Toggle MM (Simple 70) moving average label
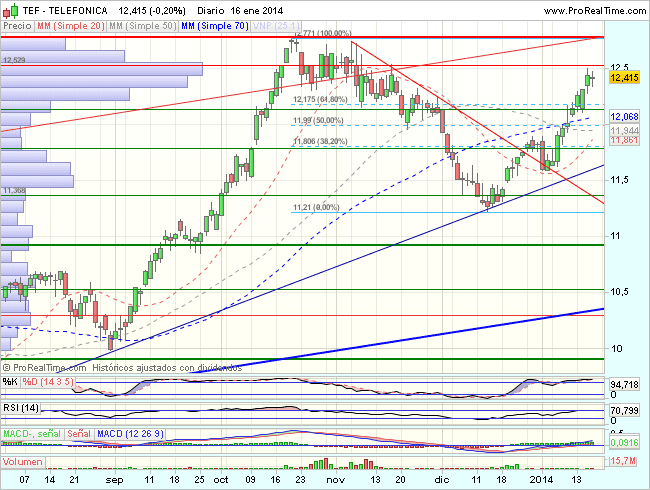The width and height of the screenshot is (650, 490). pyautogui.click(x=215, y=26)
